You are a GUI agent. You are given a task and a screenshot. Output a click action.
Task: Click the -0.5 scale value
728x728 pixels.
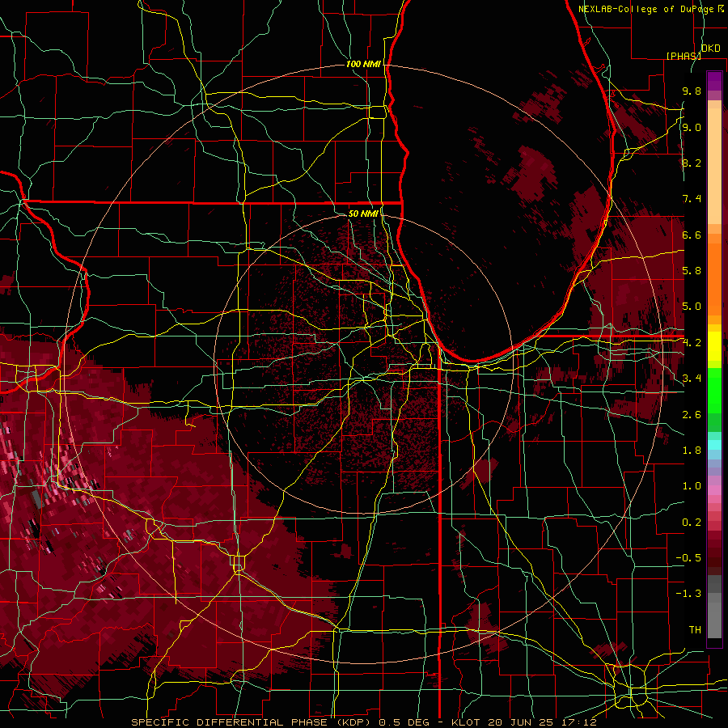click(689, 558)
